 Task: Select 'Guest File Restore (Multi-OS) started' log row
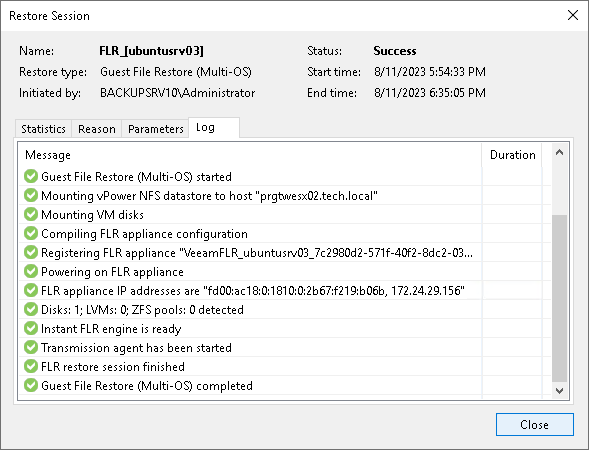point(285,176)
